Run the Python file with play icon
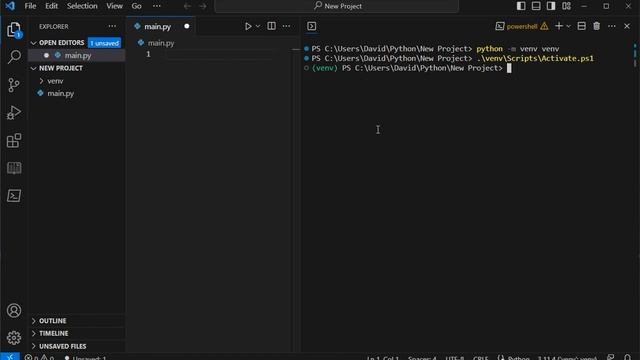 (248, 26)
